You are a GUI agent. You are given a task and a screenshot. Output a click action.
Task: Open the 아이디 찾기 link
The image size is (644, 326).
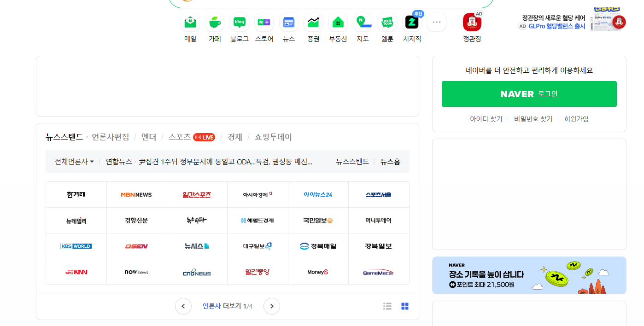(486, 119)
